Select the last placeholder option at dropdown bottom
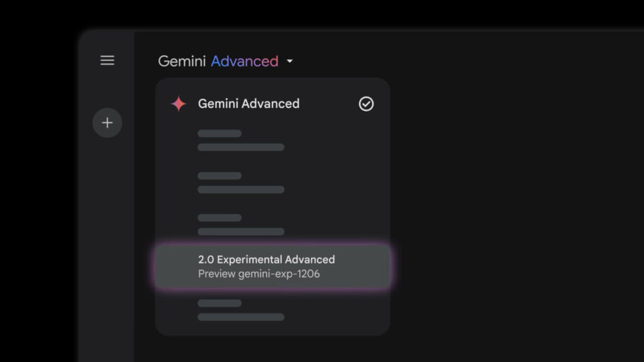This screenshot has height=362, width=644. (x=241, y=310)
